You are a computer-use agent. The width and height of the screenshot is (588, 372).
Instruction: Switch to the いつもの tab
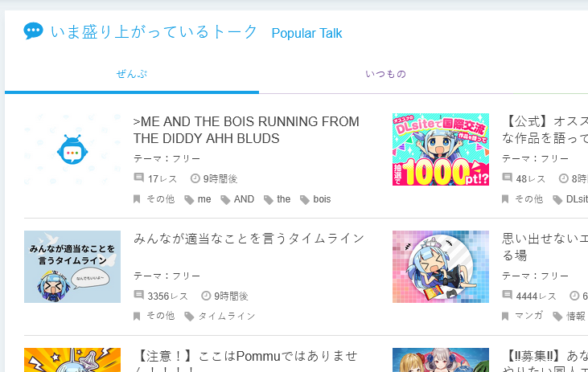[x=385, y=75]
